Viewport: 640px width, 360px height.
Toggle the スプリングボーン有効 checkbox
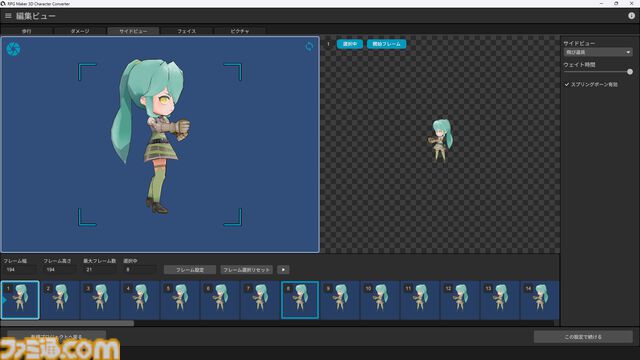(567, 84)
